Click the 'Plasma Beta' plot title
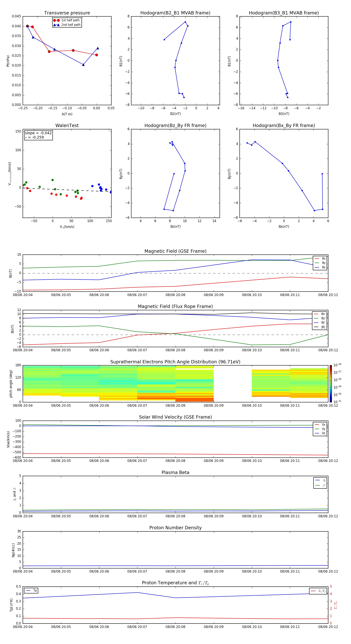The image size is (351, 644). 175,472
